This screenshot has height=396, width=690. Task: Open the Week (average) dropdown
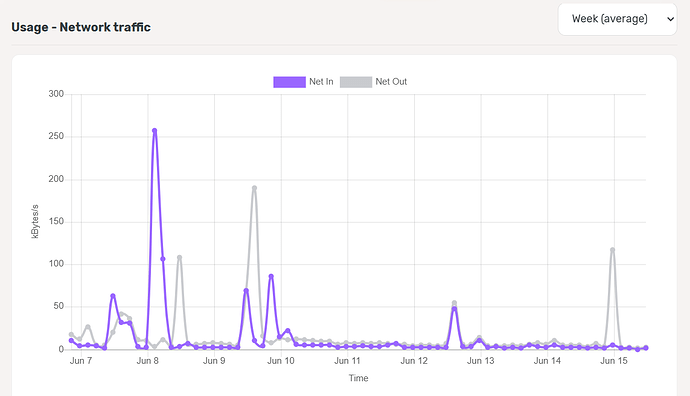[x=617, y=19]
